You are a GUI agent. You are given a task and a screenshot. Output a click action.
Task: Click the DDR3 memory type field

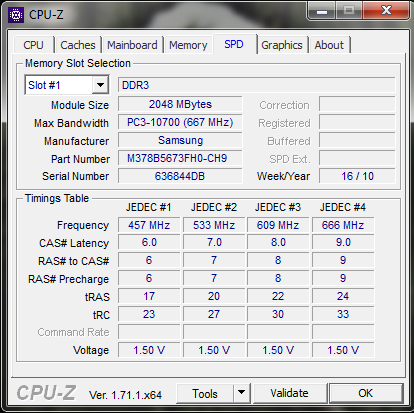pyautogui.click(x=257, y=85)
